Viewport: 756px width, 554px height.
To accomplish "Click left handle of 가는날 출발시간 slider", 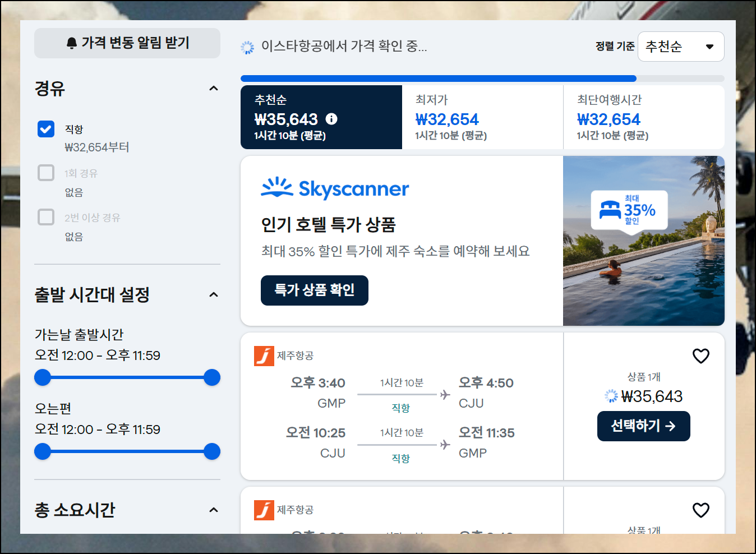I will [x=43, y=377].
